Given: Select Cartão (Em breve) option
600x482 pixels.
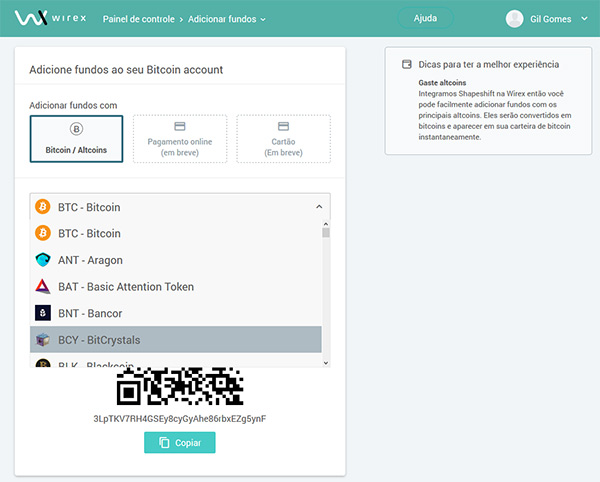Looking at the screenshot, I should pyautogui.click(x=284, y=139).
